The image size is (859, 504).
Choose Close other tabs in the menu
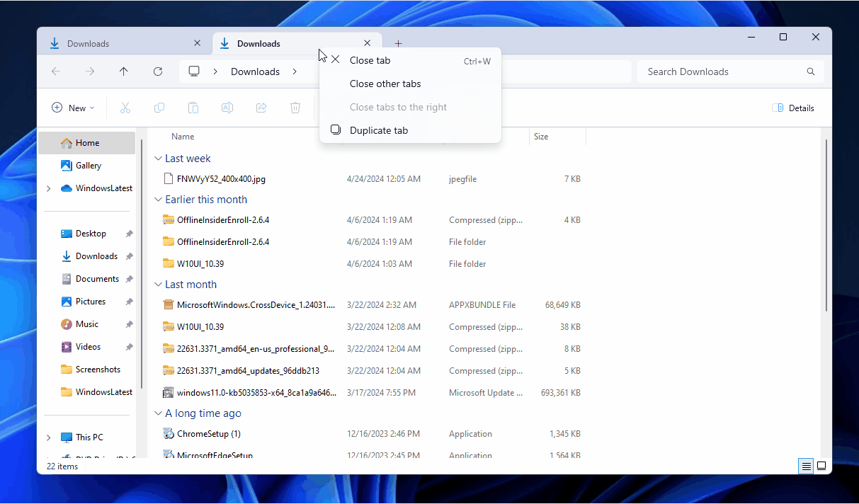pos(385,84)
